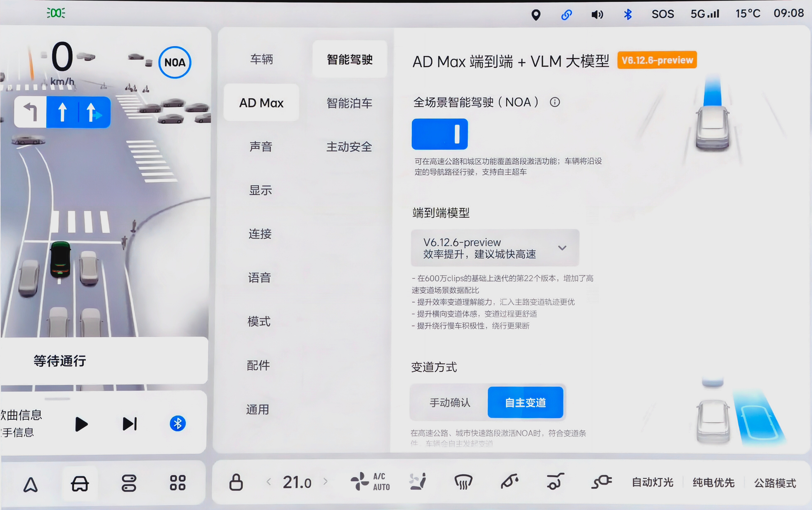This screenshot has width=812, height=510.
Task: Increase temperature with right chevron
Action: point(325,482)
